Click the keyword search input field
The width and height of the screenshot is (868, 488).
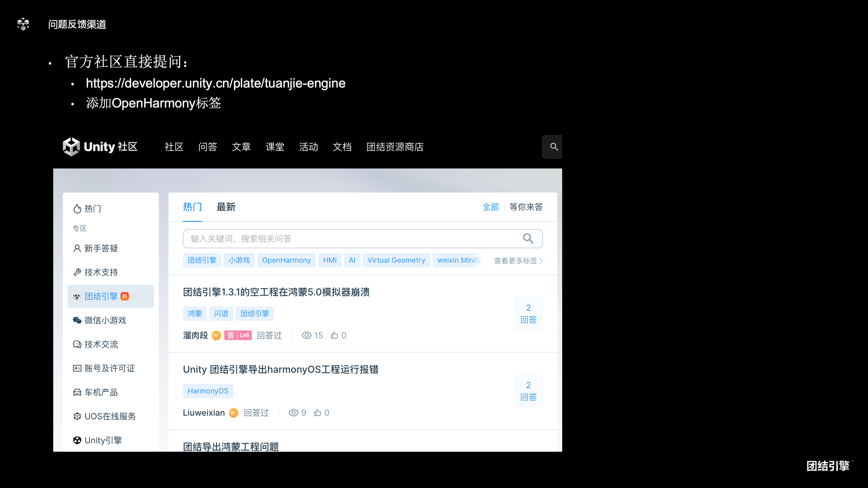click(x=350, y=239)
